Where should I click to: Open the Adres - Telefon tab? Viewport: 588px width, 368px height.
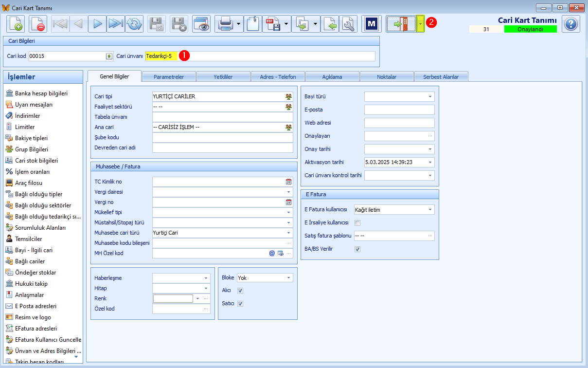tap(278, 77)
